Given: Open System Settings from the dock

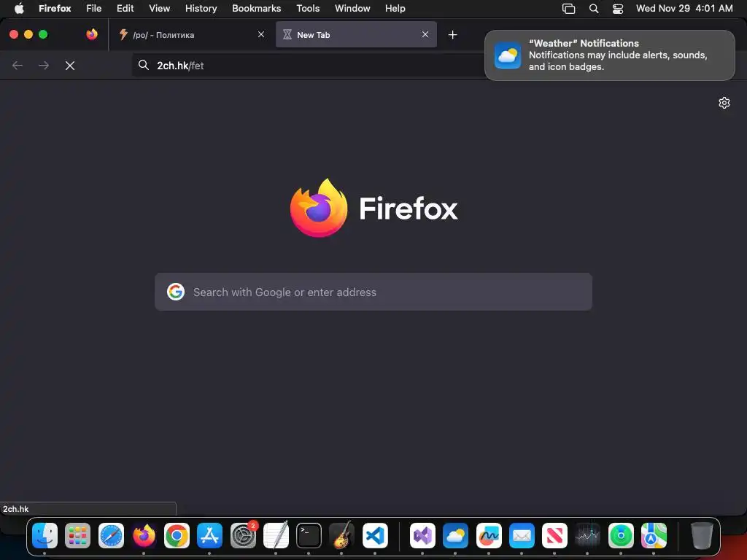Looking at the screenshot, I should [x=243, y=536].
